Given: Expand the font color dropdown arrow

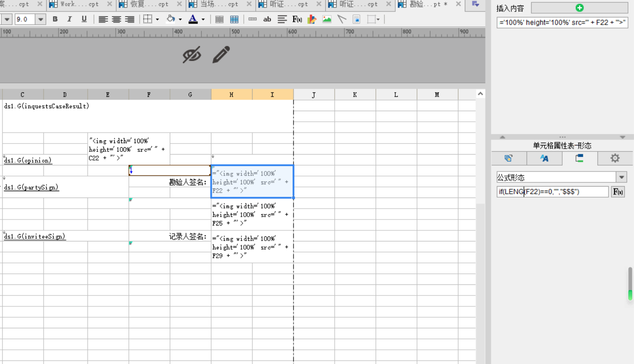Looking at the screenshot, I should [x=203, y=19].
